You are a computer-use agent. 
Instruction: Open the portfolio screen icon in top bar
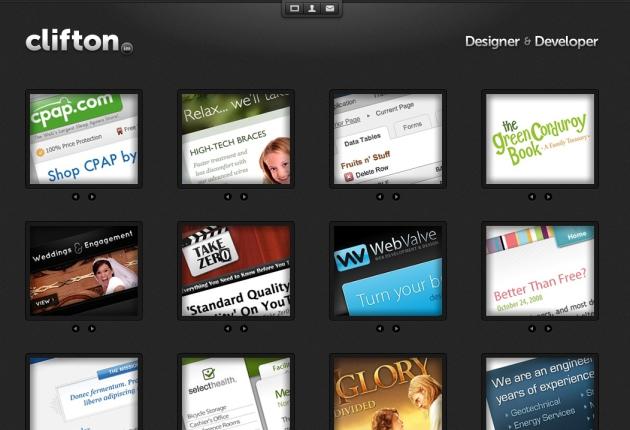point(295,8)
